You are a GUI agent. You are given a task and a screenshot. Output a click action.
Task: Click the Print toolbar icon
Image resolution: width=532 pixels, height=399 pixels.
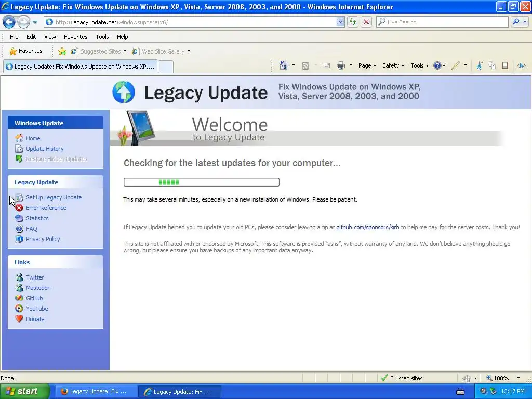pos(341,65)
